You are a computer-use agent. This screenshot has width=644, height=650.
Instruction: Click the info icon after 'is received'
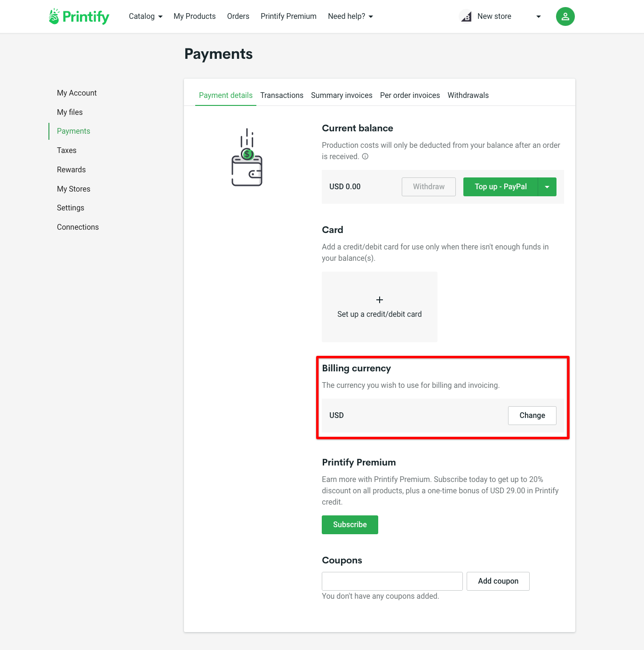365,156
